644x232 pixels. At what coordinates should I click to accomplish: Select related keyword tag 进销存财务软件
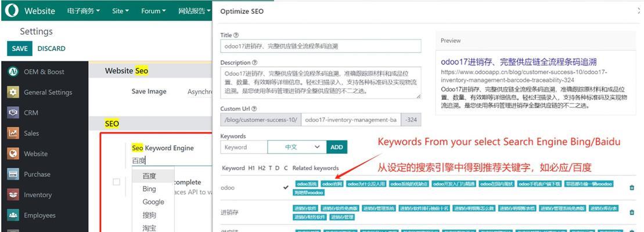click(x=310, y=217)
